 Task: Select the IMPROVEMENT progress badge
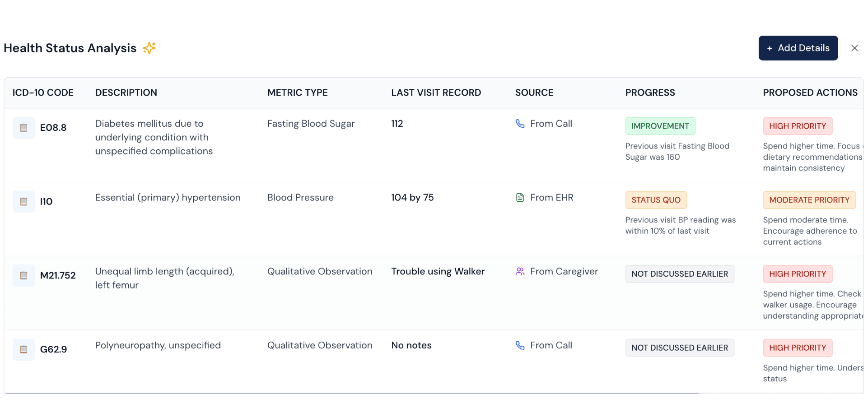[660, 126]
